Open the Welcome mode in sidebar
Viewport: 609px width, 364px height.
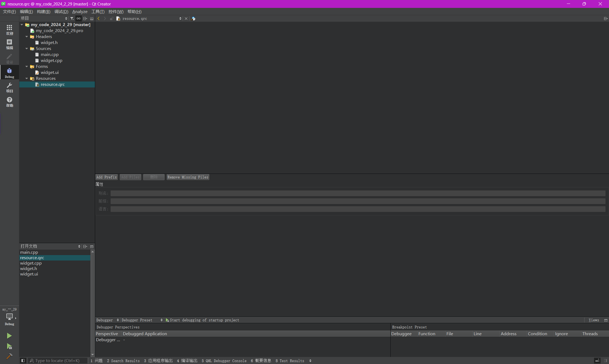[10, 30]
